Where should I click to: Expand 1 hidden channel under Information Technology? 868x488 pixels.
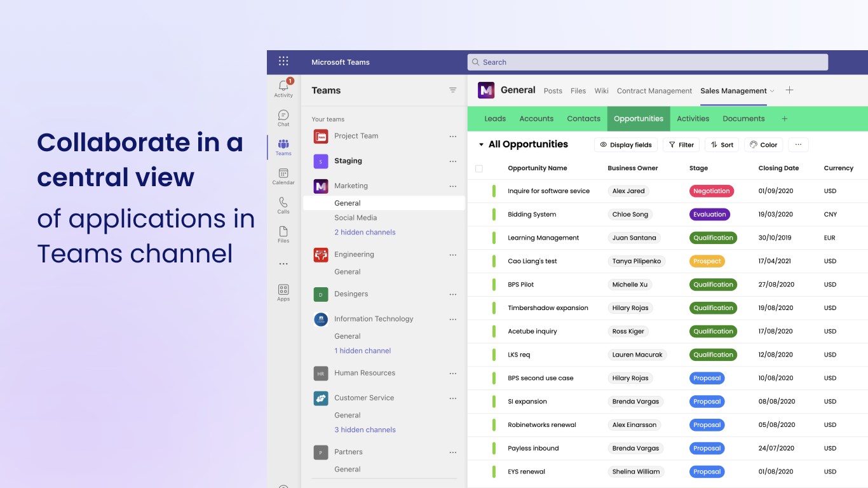[x=362, y=351]
